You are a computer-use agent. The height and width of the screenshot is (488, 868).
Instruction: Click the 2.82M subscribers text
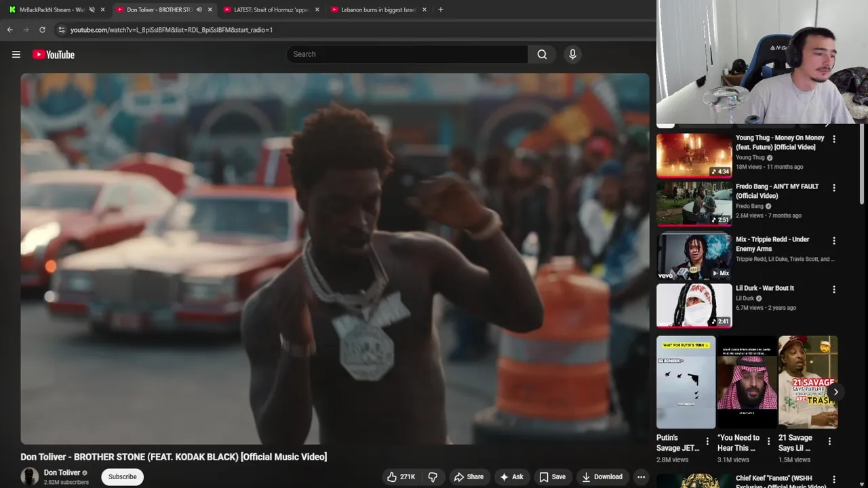(x=66, y=483)
